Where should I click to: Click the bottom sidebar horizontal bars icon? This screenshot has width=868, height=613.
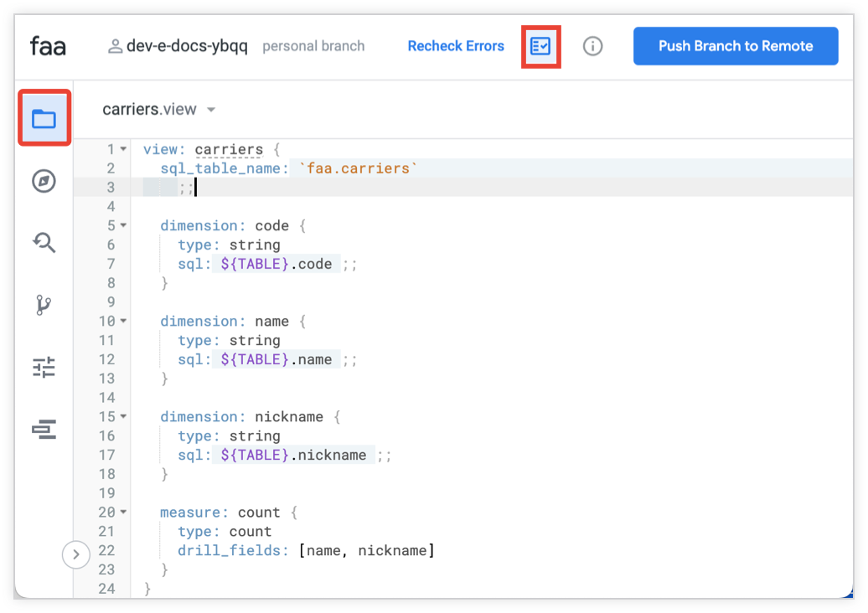44,430
